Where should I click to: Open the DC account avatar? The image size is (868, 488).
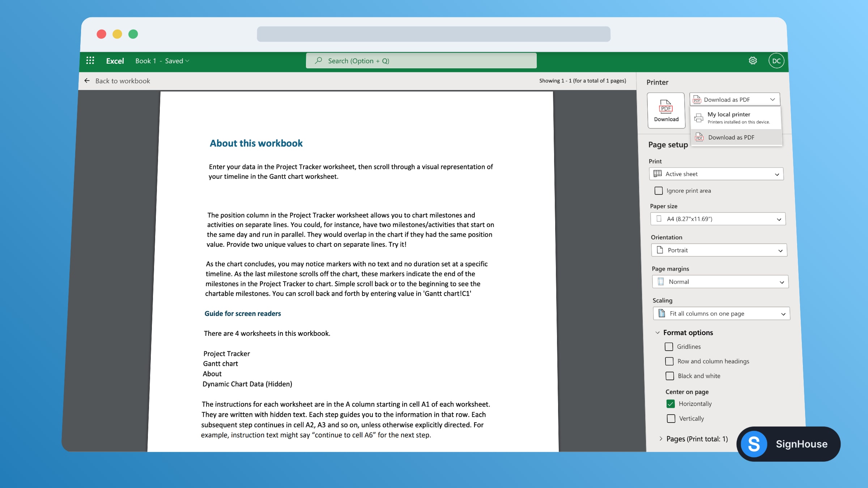(x=776, y=61)
